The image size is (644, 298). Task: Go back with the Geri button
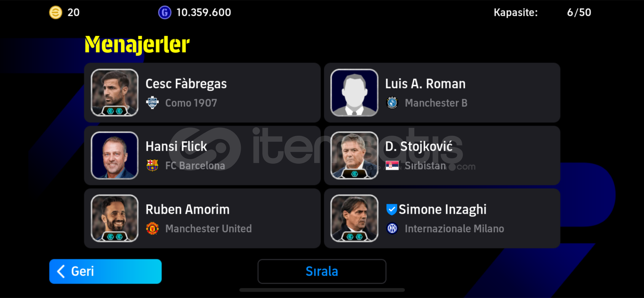106,271
